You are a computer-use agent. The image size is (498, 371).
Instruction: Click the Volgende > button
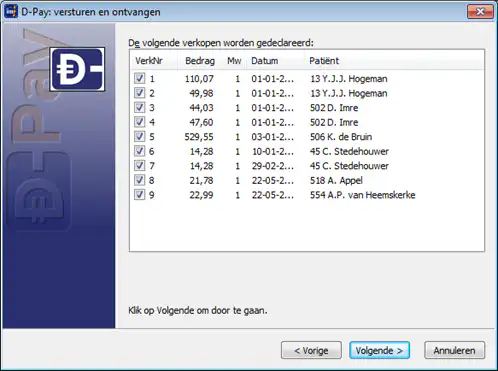click(379, 350)
